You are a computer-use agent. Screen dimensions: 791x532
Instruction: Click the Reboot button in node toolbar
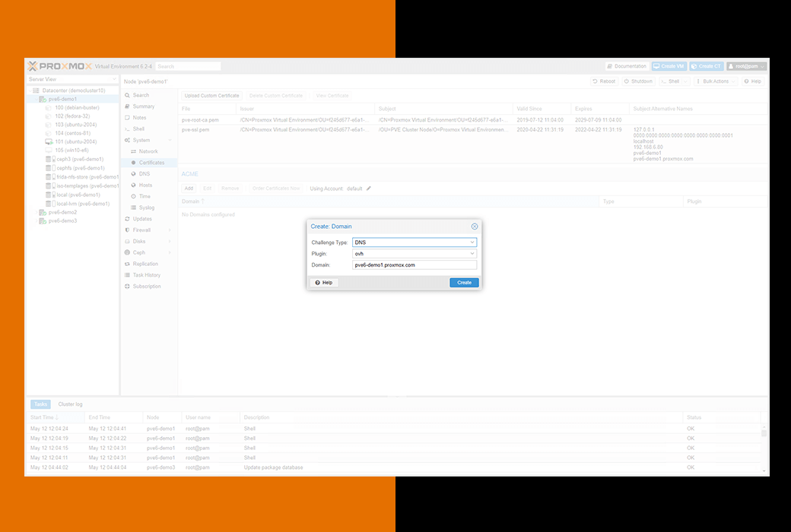tap(604, 81)
